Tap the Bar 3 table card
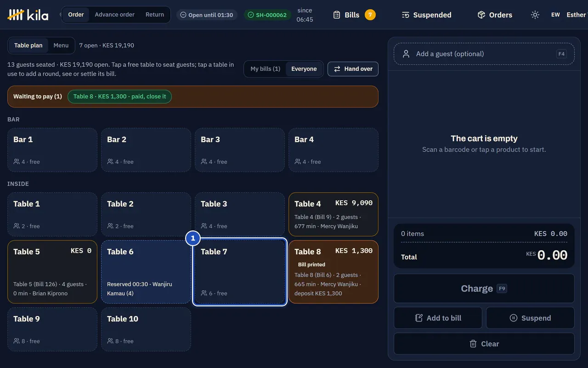588x368 pixels. point(240,150)
